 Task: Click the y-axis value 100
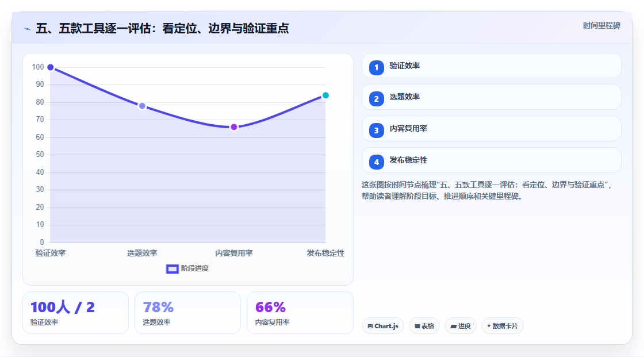(38, 67)
